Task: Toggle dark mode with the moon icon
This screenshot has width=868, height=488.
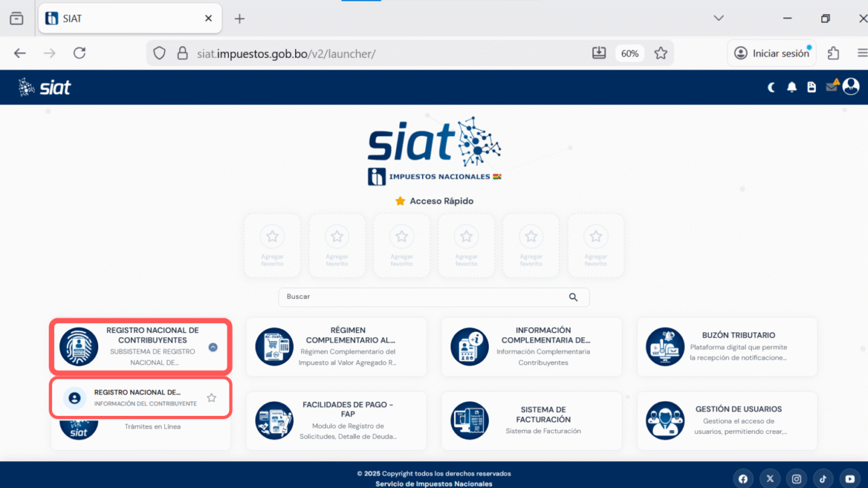Action: coord(771,87)
